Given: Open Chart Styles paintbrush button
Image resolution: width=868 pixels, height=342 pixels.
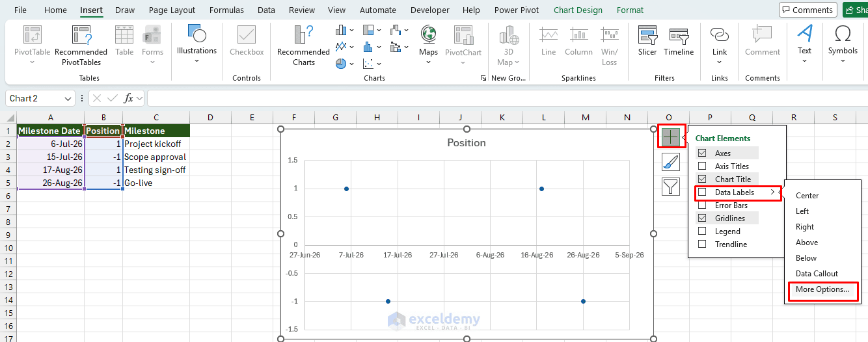Looking at the screenshot, I should 671,162.
